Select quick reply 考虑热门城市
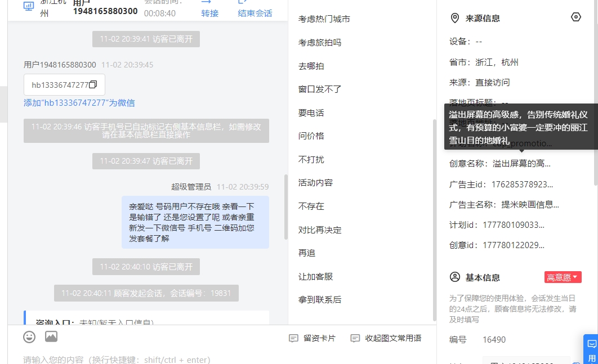This screenshot has height=364, width=598. tap(324, 19)
